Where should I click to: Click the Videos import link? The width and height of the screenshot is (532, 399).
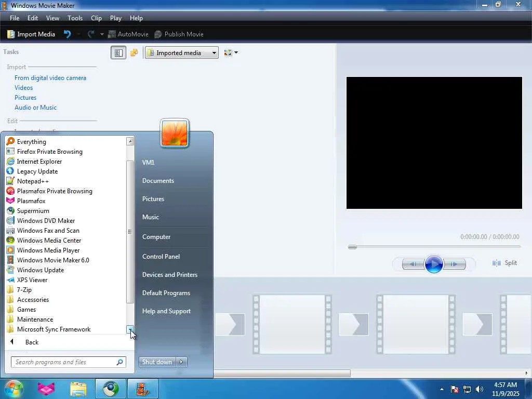[24, 87]
